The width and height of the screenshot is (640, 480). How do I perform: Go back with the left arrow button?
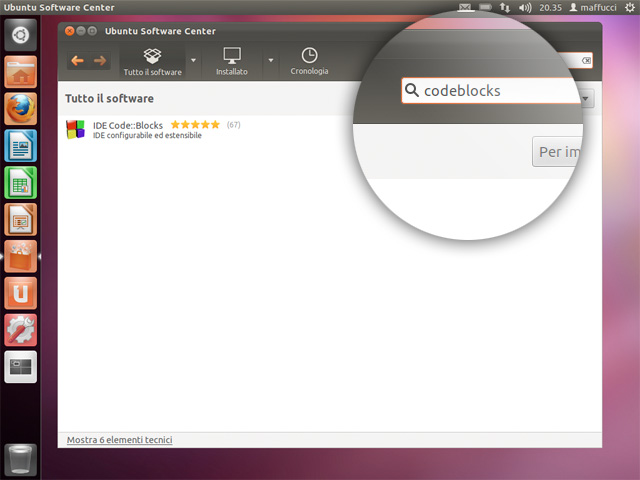tap(77, 61)
